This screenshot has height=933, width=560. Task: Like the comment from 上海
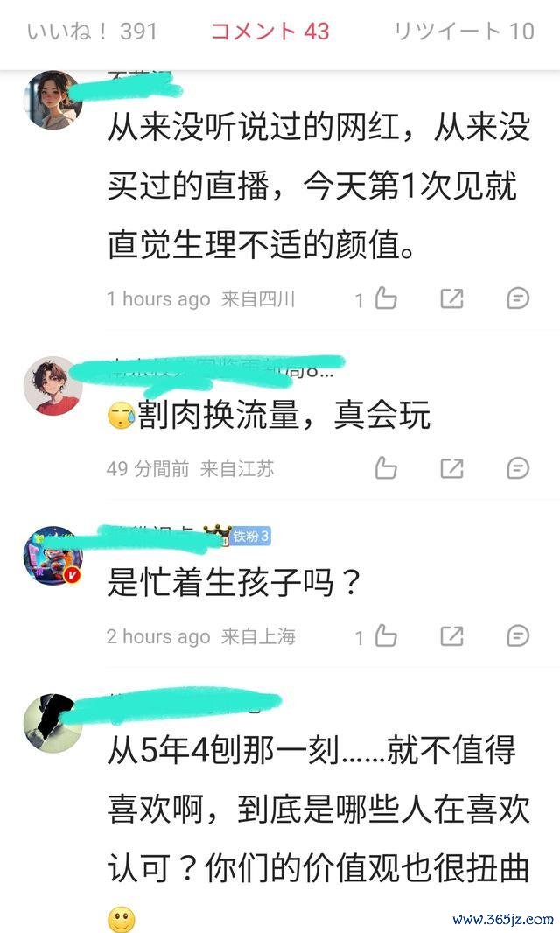(x=386, y=635)
